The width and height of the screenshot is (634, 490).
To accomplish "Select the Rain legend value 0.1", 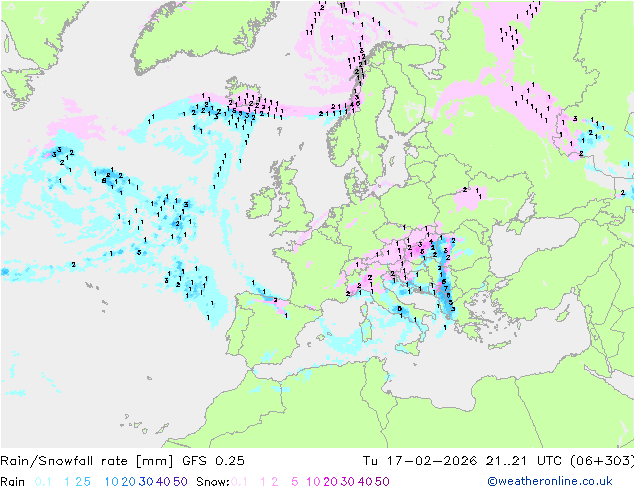I will 43,482.
